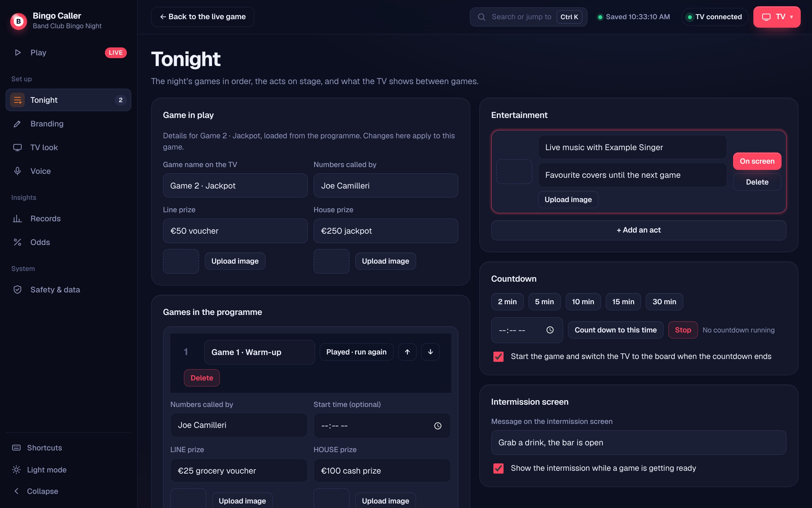Go to the TV look page
Screen dimensions: 812x508
[69, 148]
